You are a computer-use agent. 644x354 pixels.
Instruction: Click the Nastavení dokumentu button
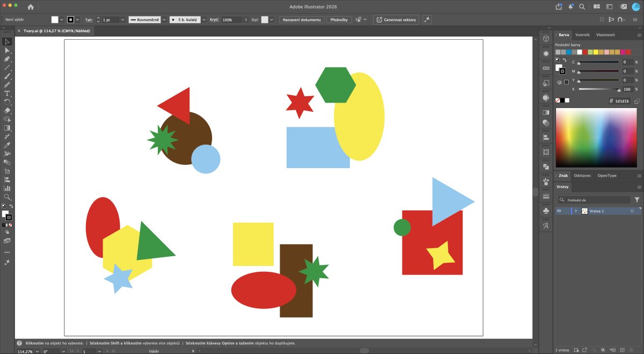tap(302, 19)
